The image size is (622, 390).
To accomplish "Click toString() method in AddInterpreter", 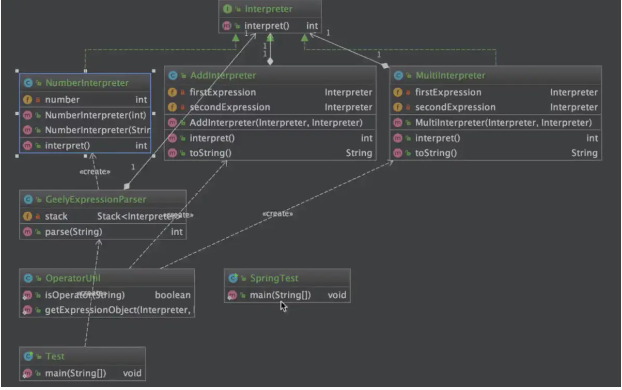I will [270, 153].
